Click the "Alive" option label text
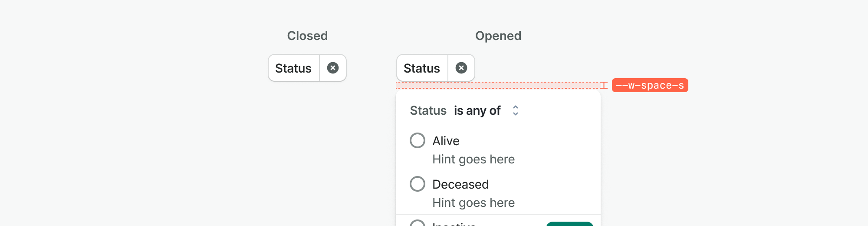Screen dimensions: 868x226 pyautogui.click(x=446, y=141)
